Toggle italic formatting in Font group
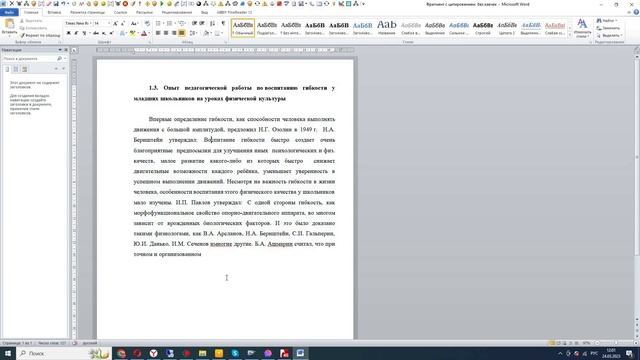 pos(76,33)
